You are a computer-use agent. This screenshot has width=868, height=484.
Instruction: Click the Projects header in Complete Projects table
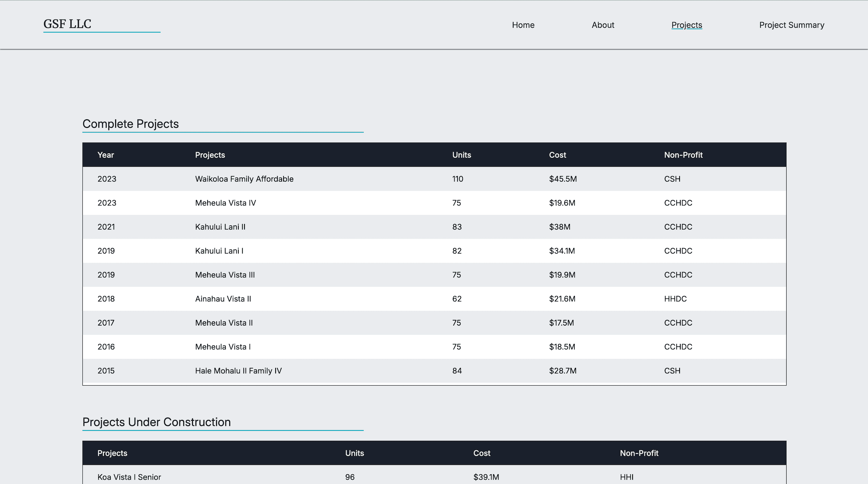point(210,155)
